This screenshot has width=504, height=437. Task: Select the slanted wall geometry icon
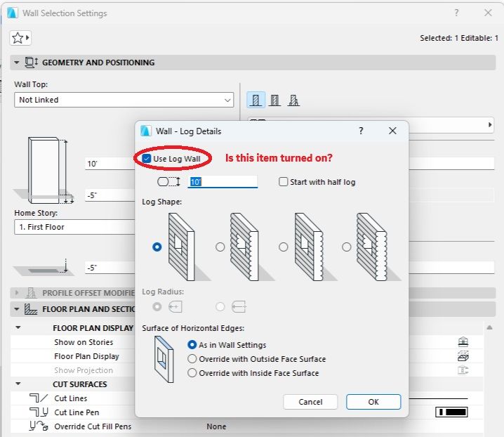[274, 100]
